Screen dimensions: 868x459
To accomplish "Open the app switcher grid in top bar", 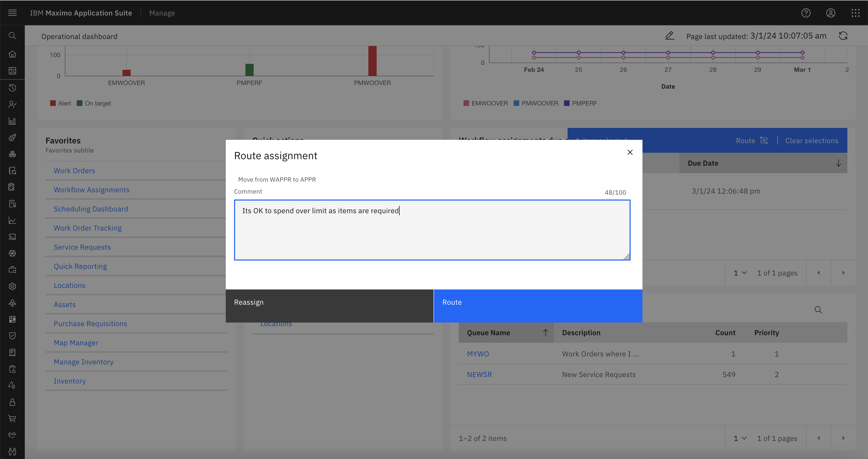I will pyautogui.click(x=856, y=13).
